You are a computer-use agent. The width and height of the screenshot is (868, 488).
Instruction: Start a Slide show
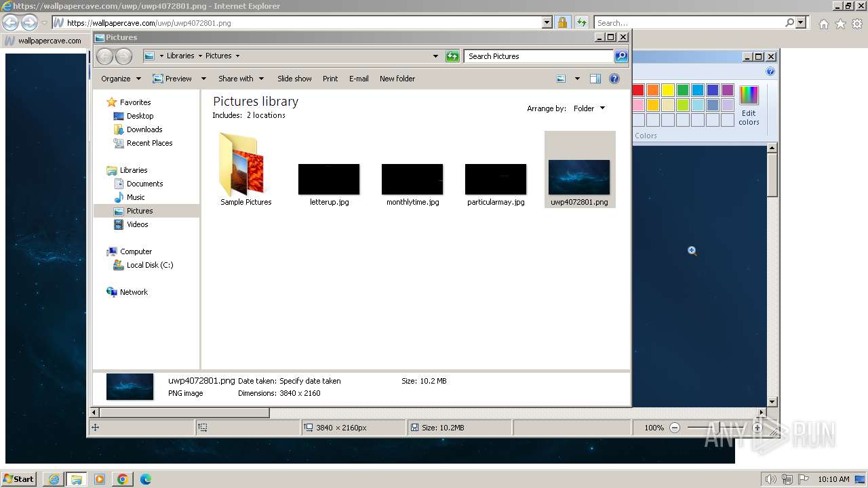(294, 79)
